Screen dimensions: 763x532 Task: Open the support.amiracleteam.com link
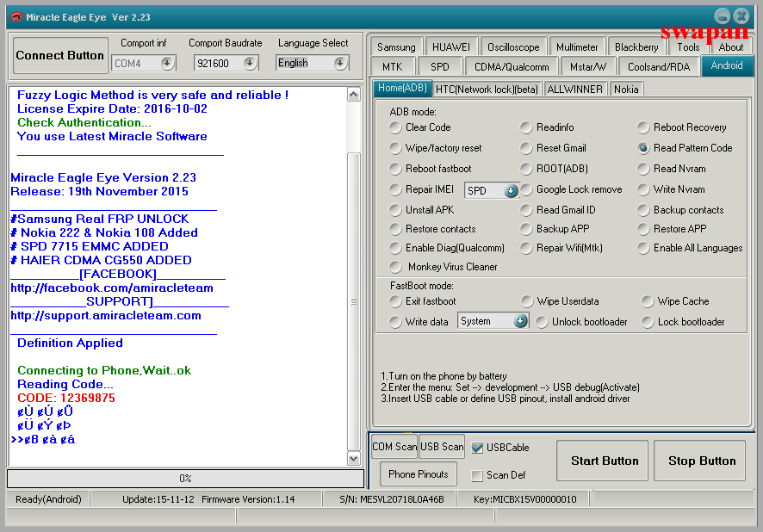click(x=106, y=316)
